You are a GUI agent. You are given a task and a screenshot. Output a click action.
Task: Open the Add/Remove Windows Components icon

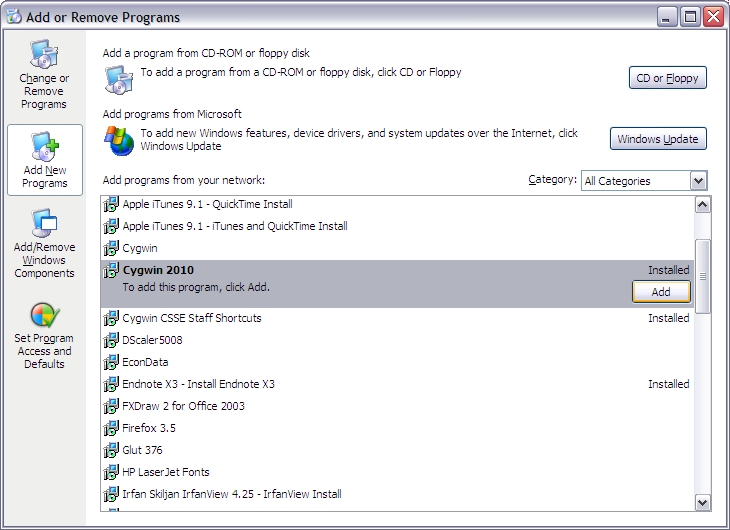(x=45, y=224)
